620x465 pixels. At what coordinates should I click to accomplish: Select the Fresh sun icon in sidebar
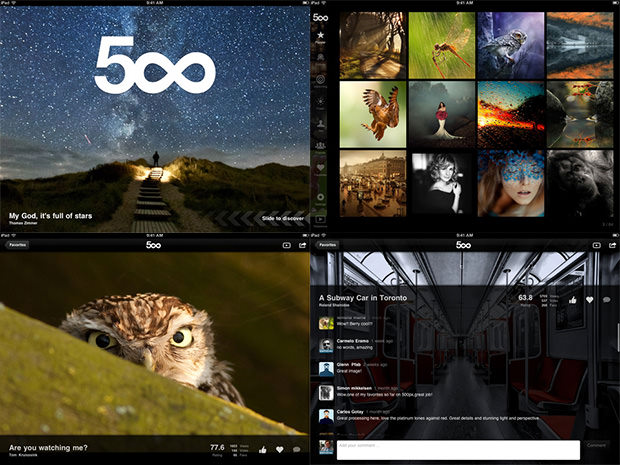tap(320, 101)
